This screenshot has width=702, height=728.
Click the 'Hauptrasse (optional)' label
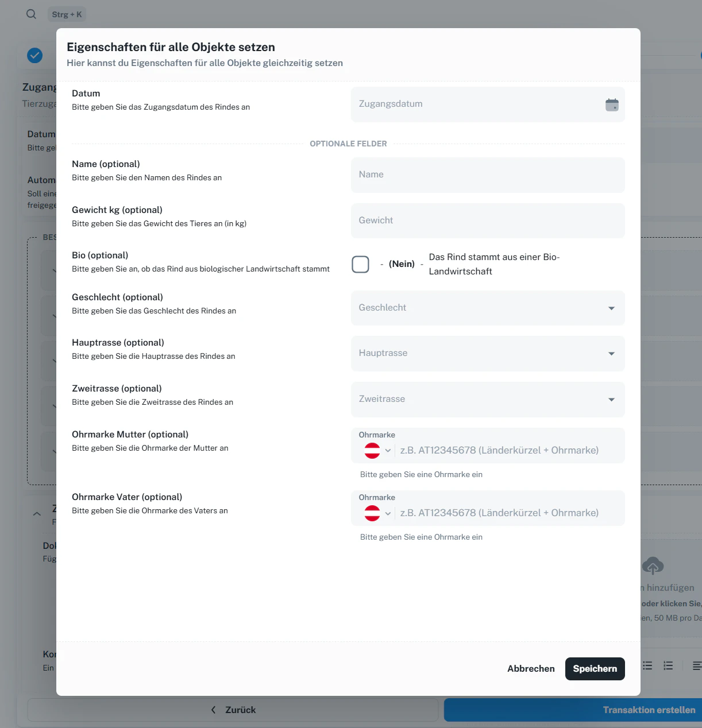click(118, 343)
